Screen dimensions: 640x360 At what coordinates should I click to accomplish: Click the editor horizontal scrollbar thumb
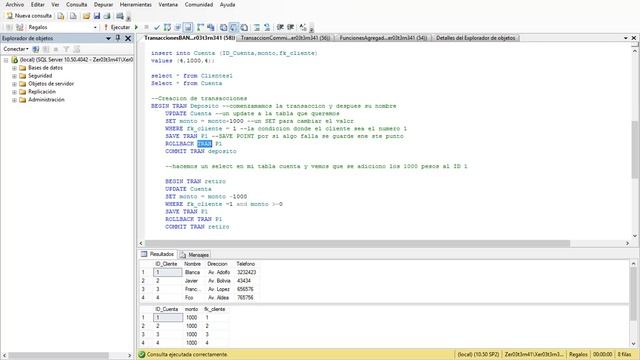pos(358,243)
